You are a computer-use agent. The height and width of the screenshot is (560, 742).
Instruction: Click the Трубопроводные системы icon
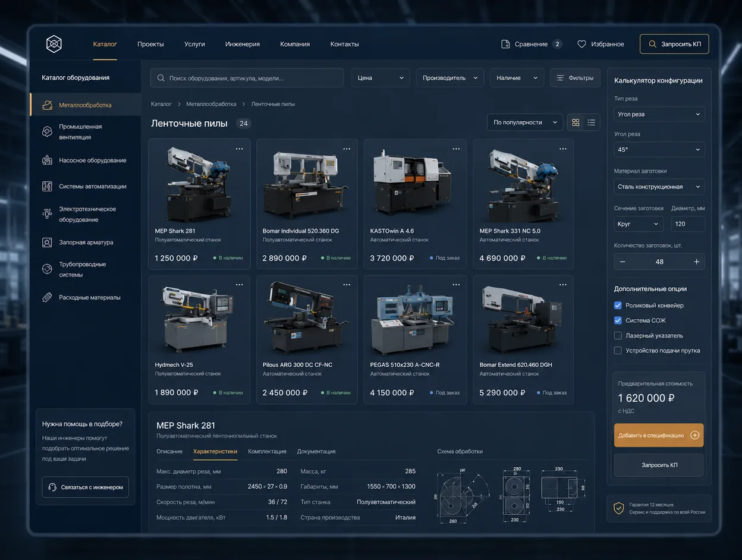tap(47, 269)
